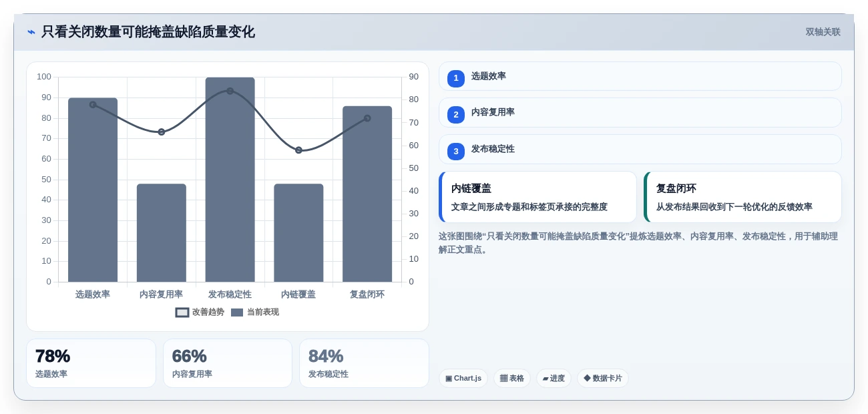Click the 内链覆盖 bar in the chart

point(298,233)
